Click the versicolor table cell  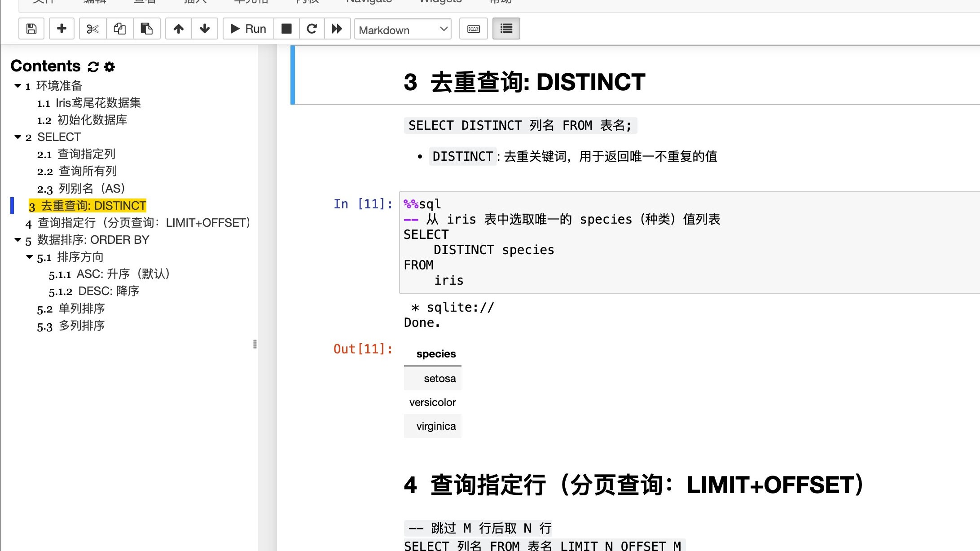(x=433, y=402)
